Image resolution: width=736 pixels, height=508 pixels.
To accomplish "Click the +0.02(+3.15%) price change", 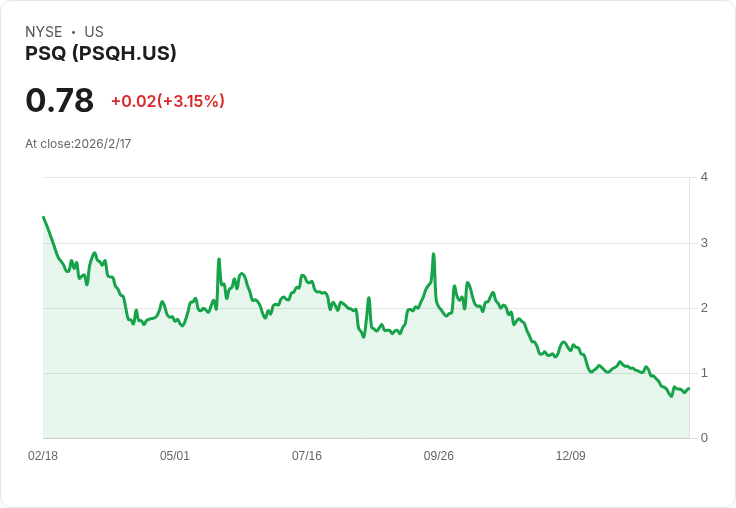I will [167, 101].
